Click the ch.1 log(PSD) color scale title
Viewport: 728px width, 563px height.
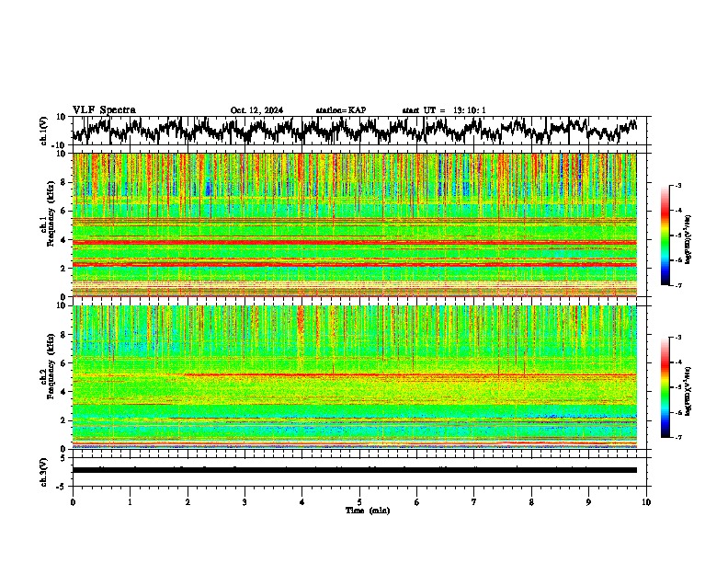688,239
